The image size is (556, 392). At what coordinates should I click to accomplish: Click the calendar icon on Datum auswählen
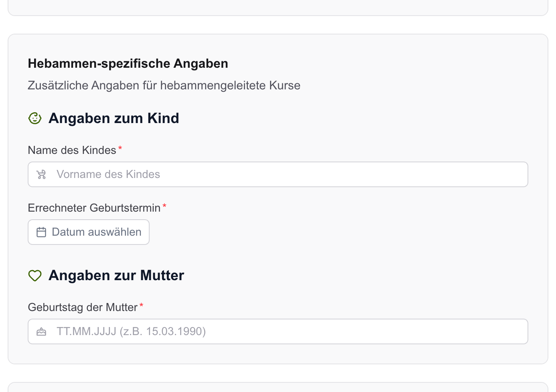[41, 232]
